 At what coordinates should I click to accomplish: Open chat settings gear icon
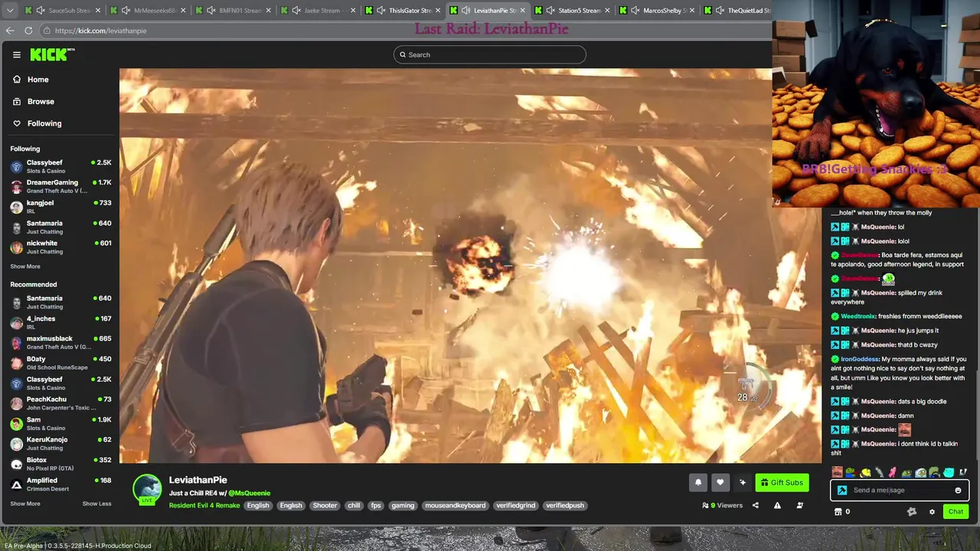(x=932, y=512)
